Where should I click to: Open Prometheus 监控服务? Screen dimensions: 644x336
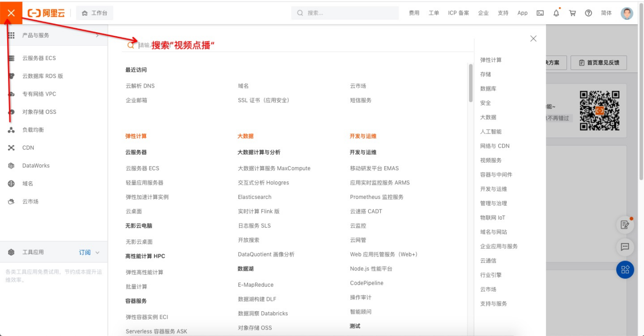(377, 197)
